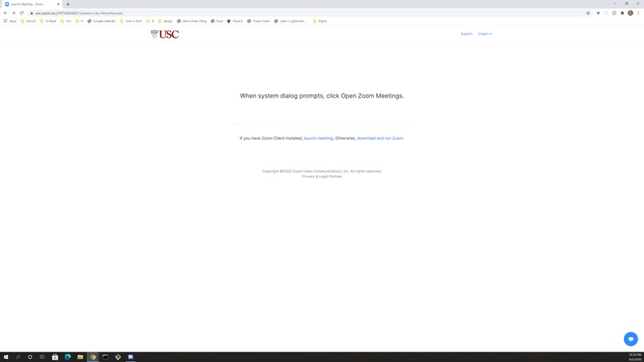
Task: Open the unlabeled bookmarks folder after Fun
Action: tap(79, 21)
